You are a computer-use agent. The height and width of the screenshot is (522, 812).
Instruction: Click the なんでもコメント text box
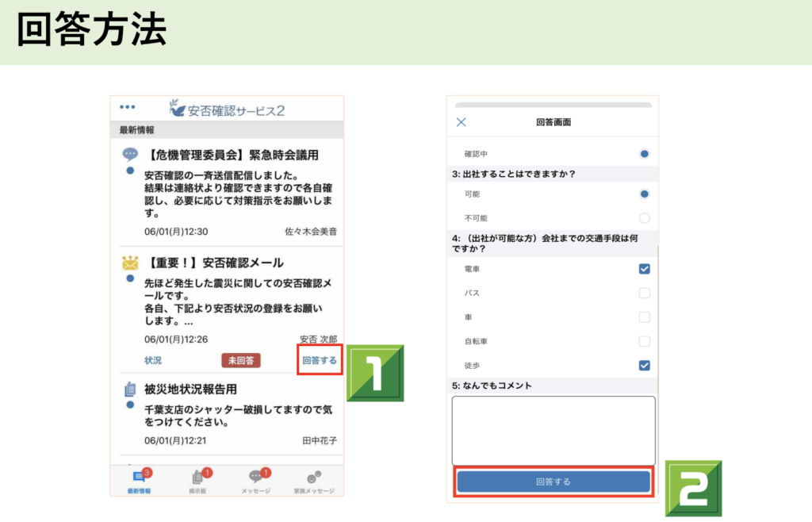coord(553,431)
